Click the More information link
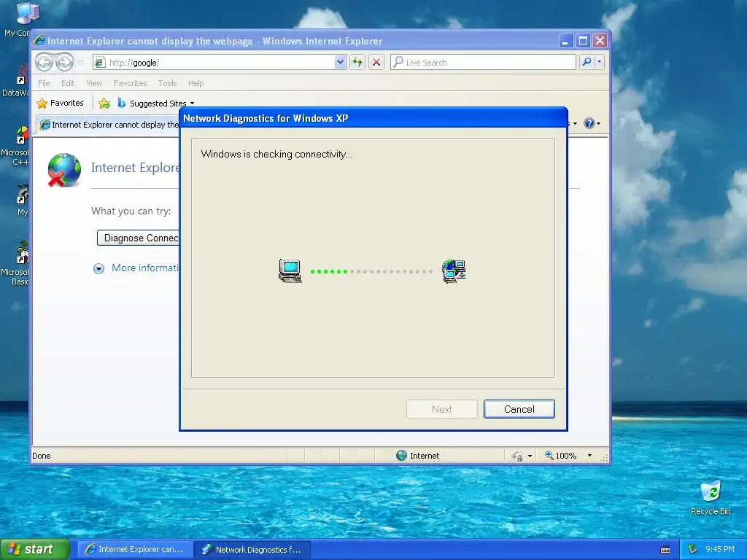This screenshot has height=560, width=747. click(145, 268)
